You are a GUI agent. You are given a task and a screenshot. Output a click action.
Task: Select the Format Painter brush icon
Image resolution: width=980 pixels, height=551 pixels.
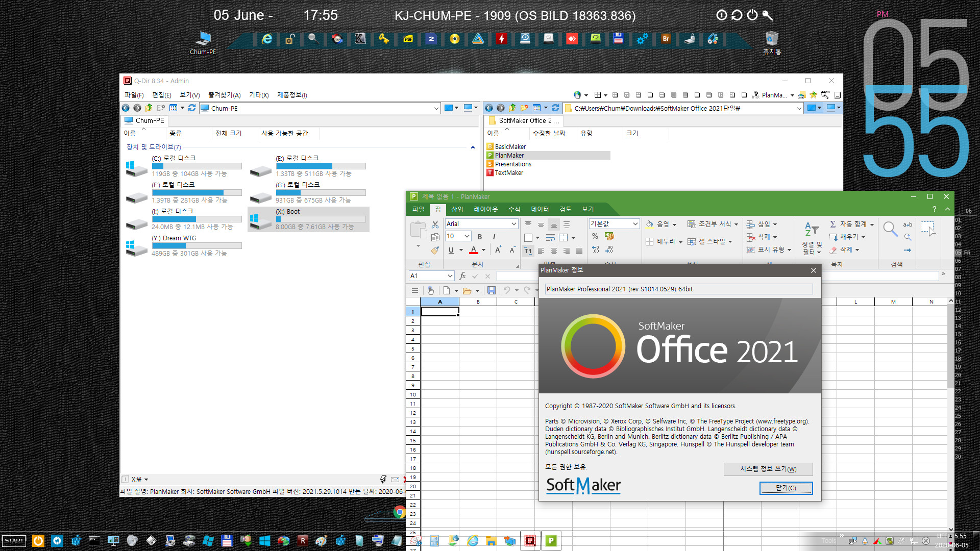[x=435, y=250]
